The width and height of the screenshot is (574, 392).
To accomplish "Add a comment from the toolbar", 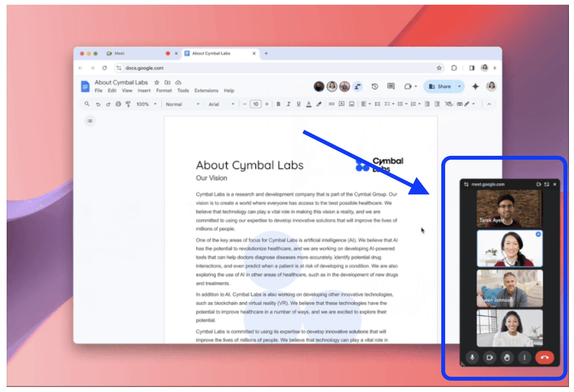I will (x=342, y=104).
